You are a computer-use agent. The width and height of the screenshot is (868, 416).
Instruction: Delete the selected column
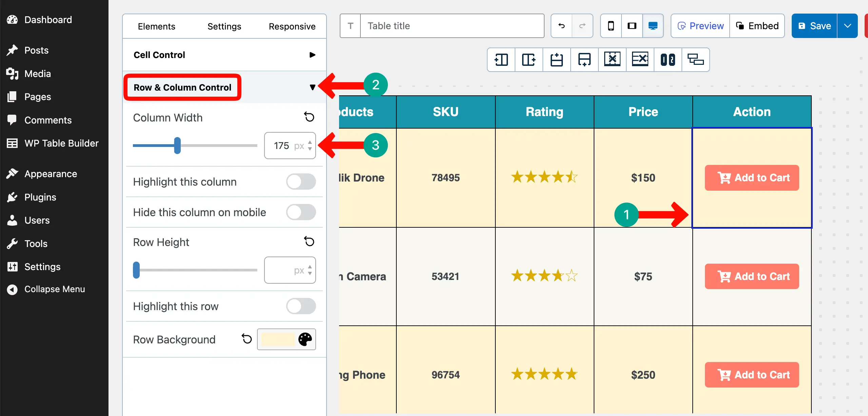click(x=612, y=60)
